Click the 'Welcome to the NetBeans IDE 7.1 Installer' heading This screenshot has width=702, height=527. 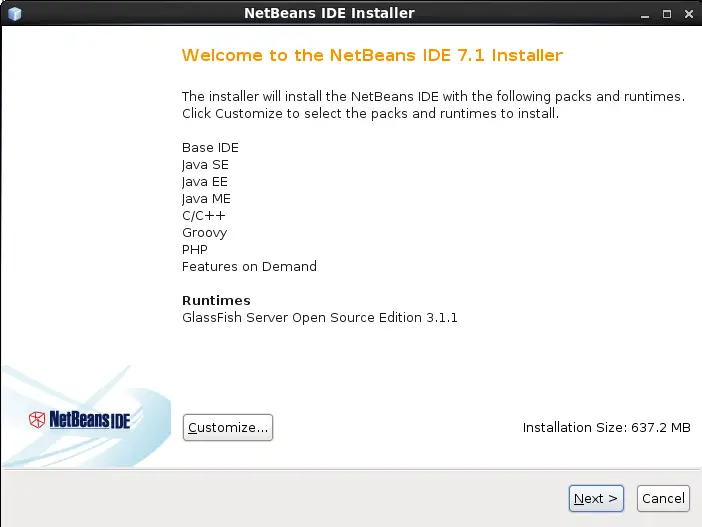pyautogui.click(x=372, y=55)
